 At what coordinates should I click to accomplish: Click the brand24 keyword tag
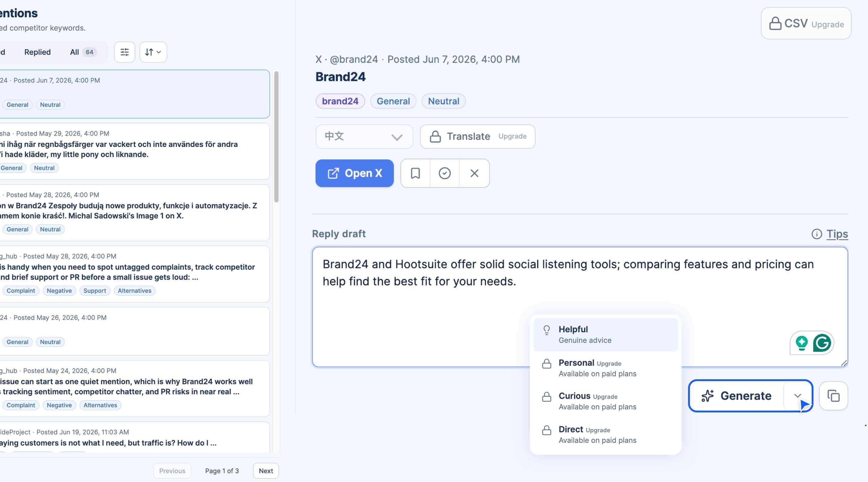340,101
